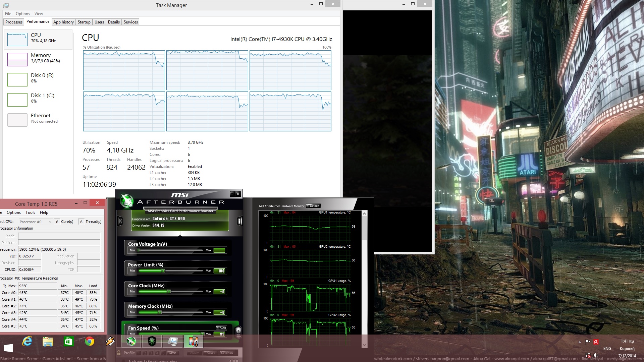Show hidden system tray icons arrow
This screenshot has width=644, height=362.
(x=580, y=342)
